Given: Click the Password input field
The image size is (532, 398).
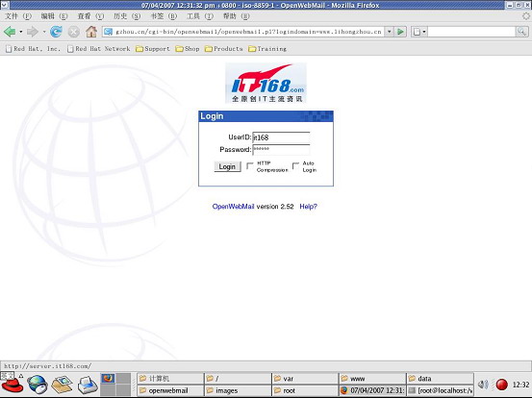Looking at the screenshot, I should pos(281,150).
